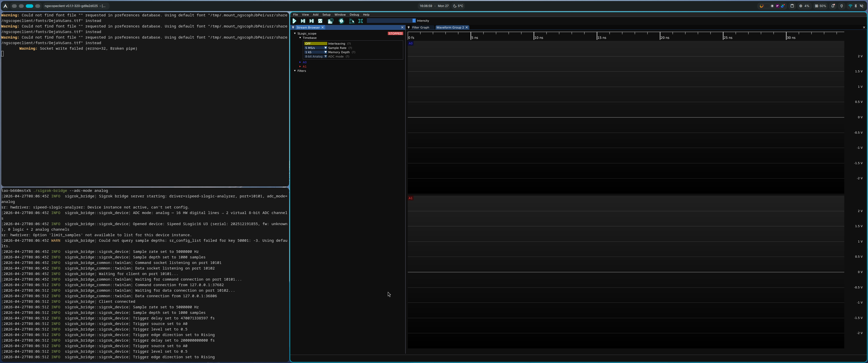868x363 pixels.
Task: Click the A1 channel label on waveform
Action: (411, 198)
